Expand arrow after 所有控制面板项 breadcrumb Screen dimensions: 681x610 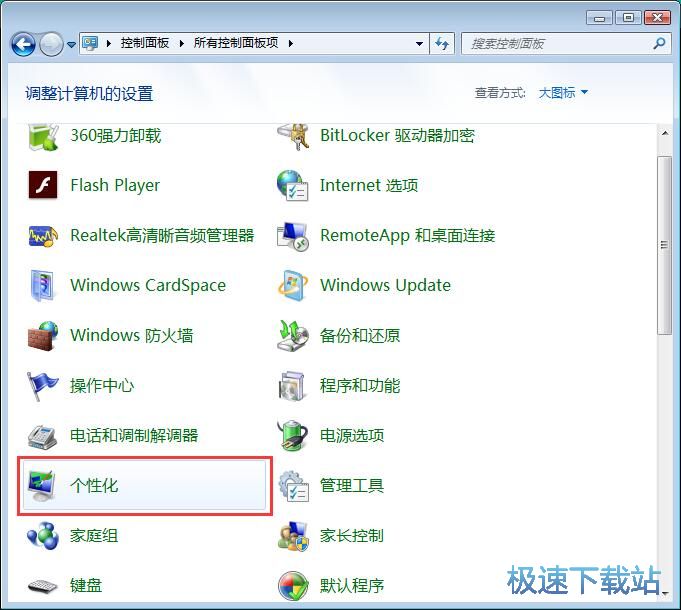[291, 43]
